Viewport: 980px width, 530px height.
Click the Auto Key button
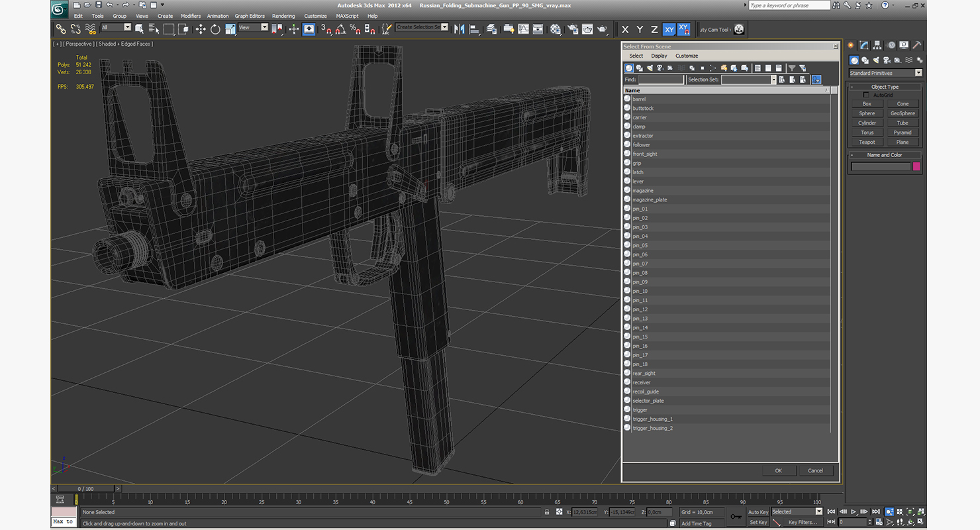(x=758, y=512)
